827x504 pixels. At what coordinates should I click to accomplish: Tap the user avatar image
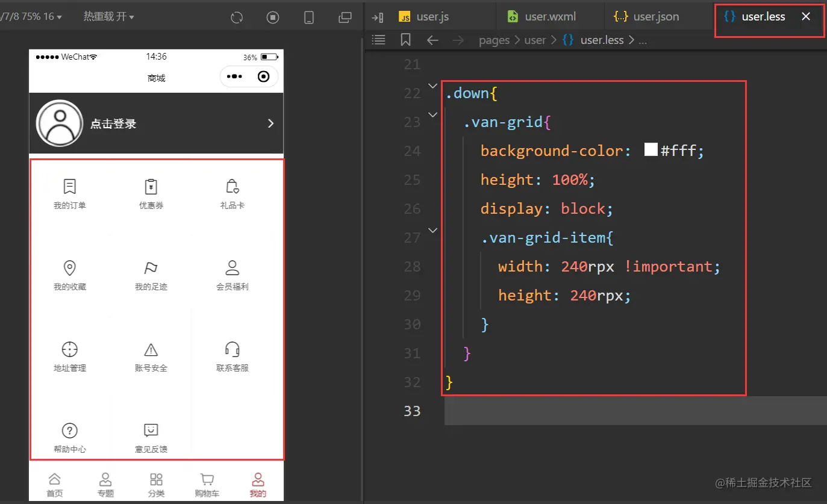point(60,123)
